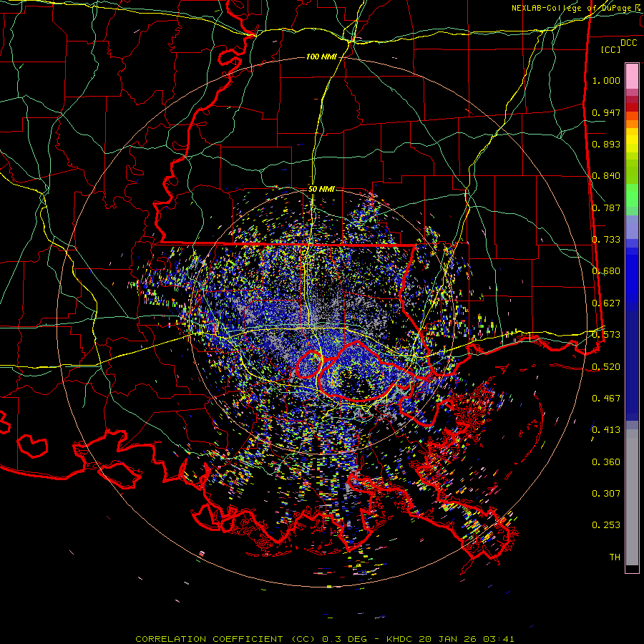The height and width of the screenshot is (644, 644).
Task: Pick the bright green segment of the color bar
Action: tap(632, 195)
